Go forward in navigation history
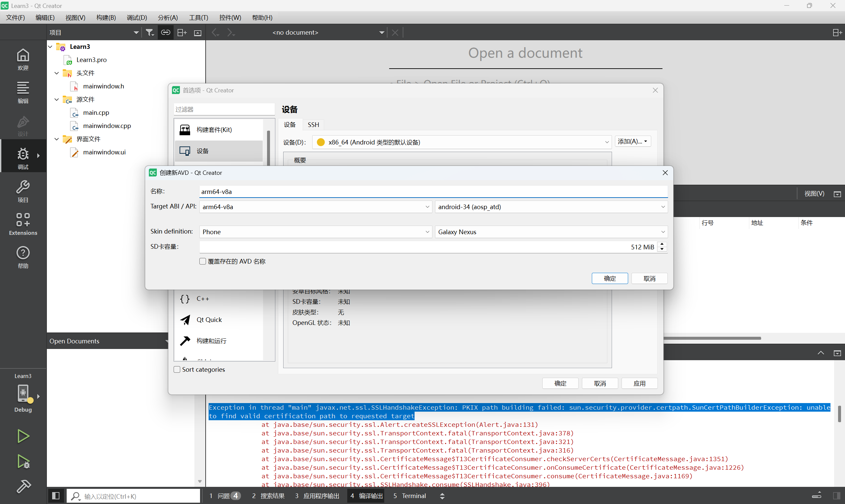845x504 pixels. tap(231, 33)
